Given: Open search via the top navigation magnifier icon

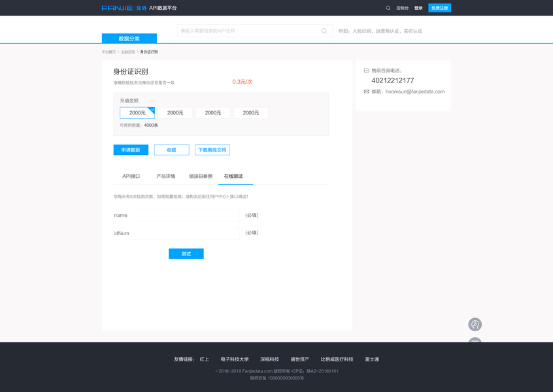Looking at the screenshot, I should (388, 8).
